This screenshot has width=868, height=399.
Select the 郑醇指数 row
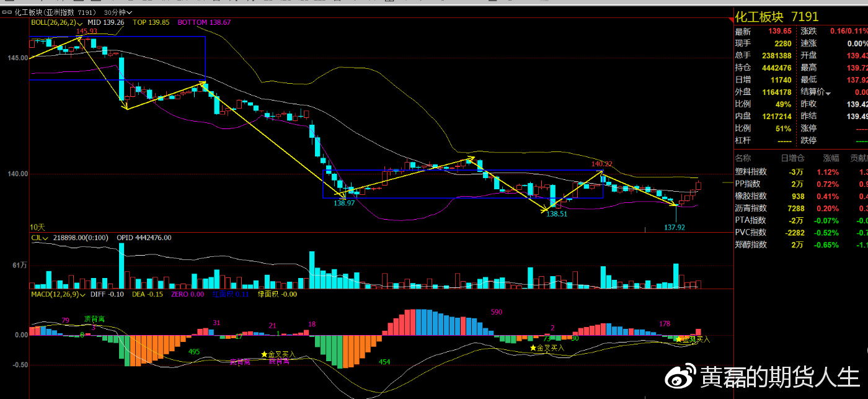point(801,244)
